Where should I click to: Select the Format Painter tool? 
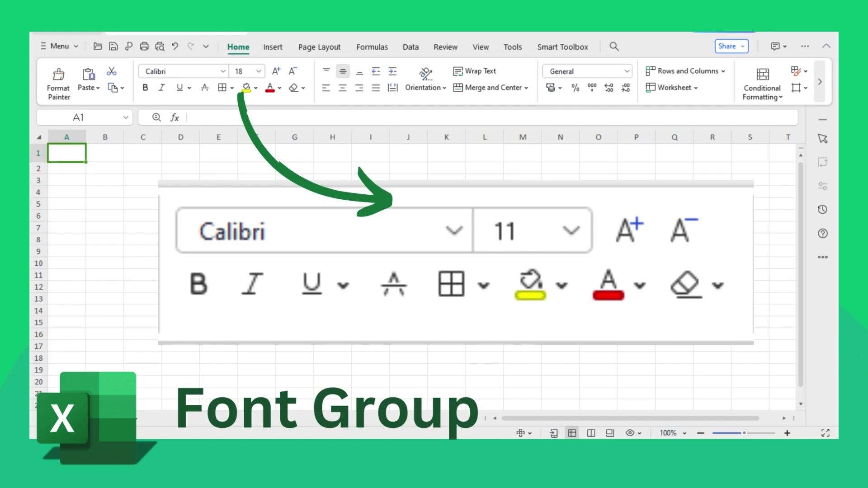pyautogui.click(x=58, y=81)
